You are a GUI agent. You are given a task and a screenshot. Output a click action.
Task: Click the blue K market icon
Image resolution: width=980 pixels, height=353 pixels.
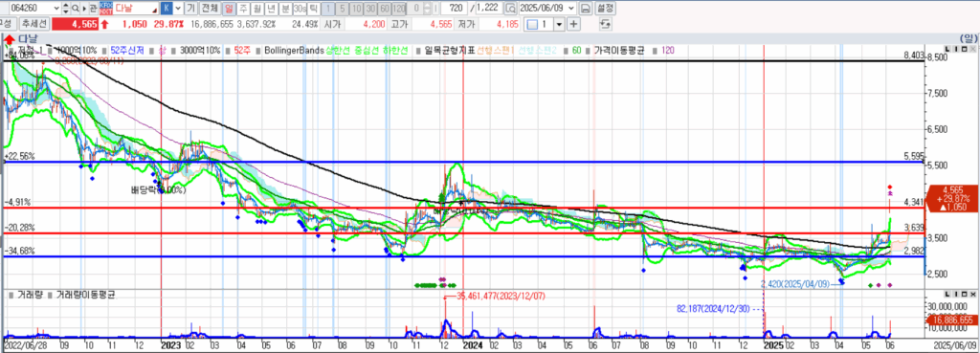pos(166,9)
